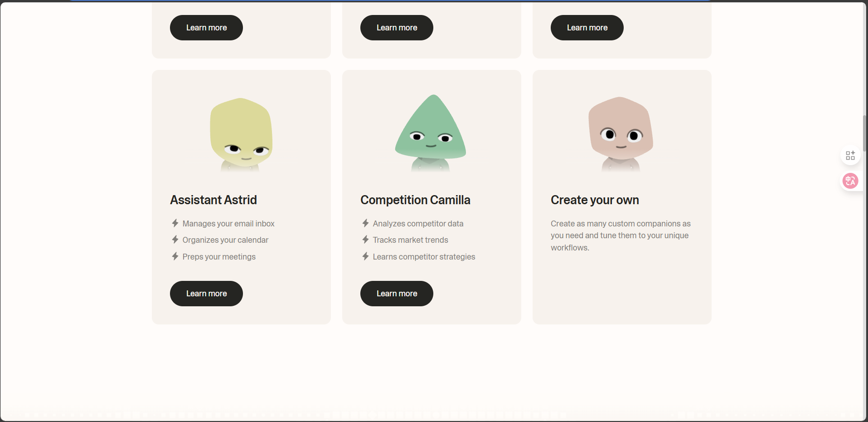Open the pink translate extension icon
The height and width of the screenshot is (422, 868).
coord(850,181)
